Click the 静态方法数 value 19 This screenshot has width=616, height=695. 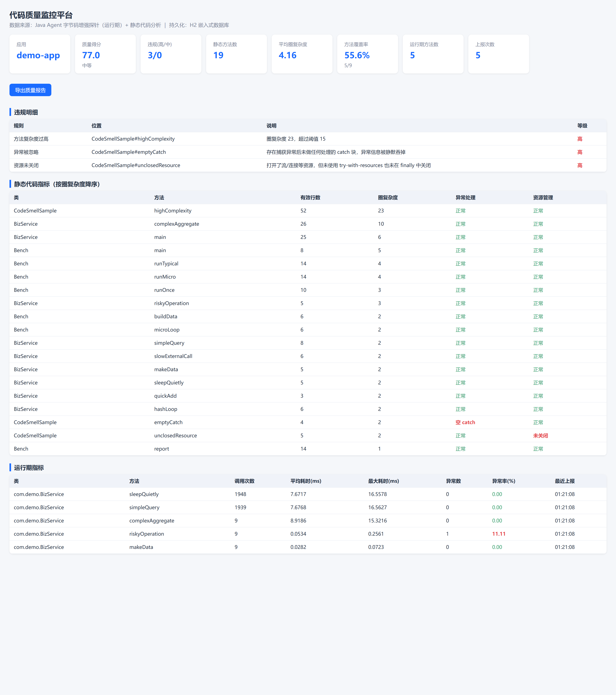pos(218,55)
